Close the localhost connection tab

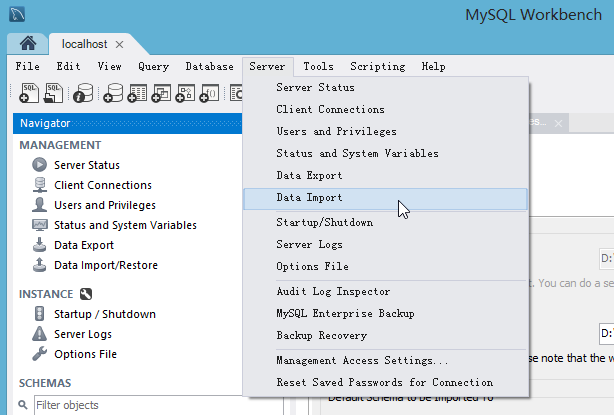[119, 45]
